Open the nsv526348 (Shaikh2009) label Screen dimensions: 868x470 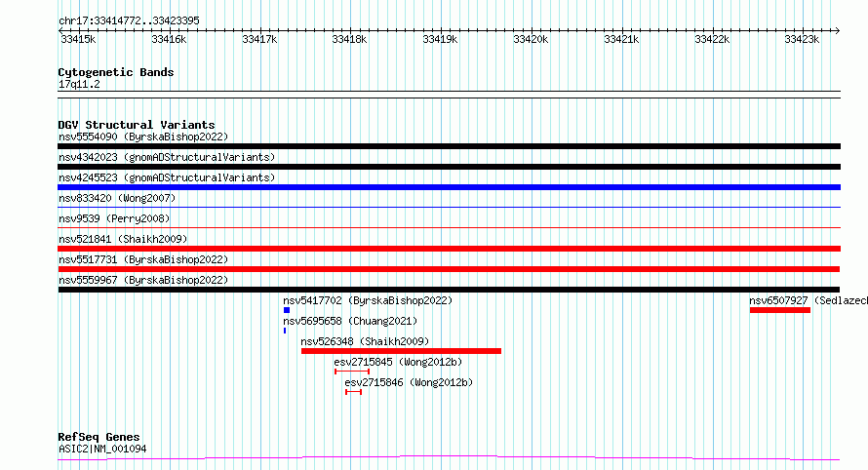point(365,341)
